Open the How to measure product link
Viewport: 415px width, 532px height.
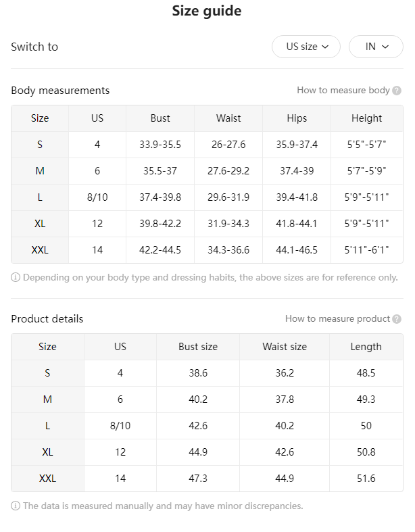[x=337, y=318]
